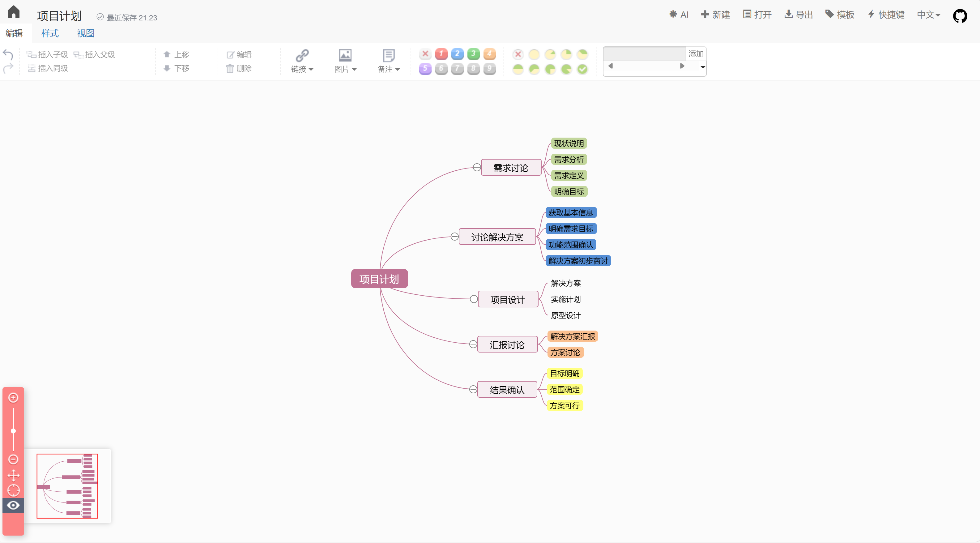Apply the green checkmark progress icon

point(582,69)
